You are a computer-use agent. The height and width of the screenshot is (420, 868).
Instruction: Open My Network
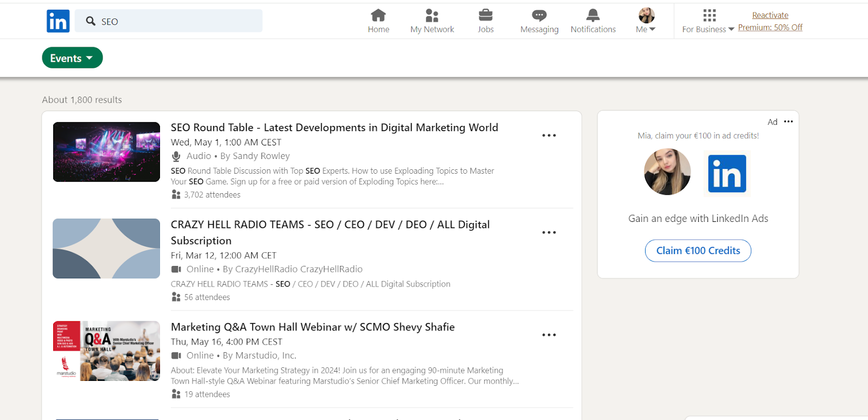click(x=432, y=21)
